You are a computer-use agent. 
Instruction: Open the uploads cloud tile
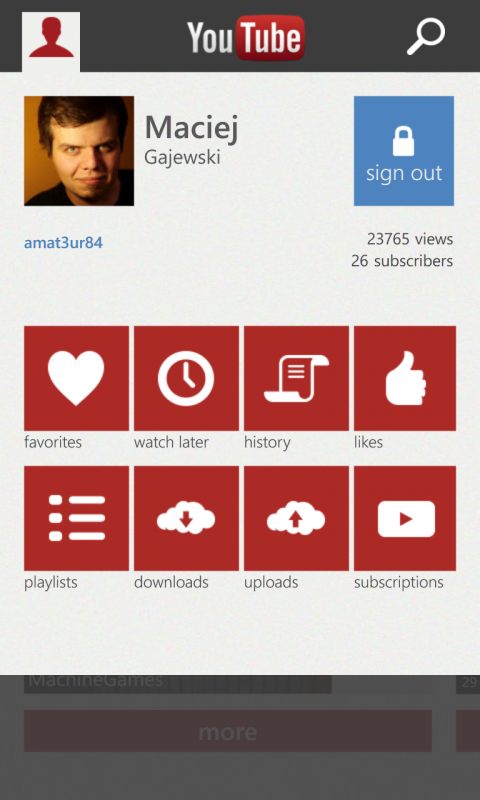point(296,518)
